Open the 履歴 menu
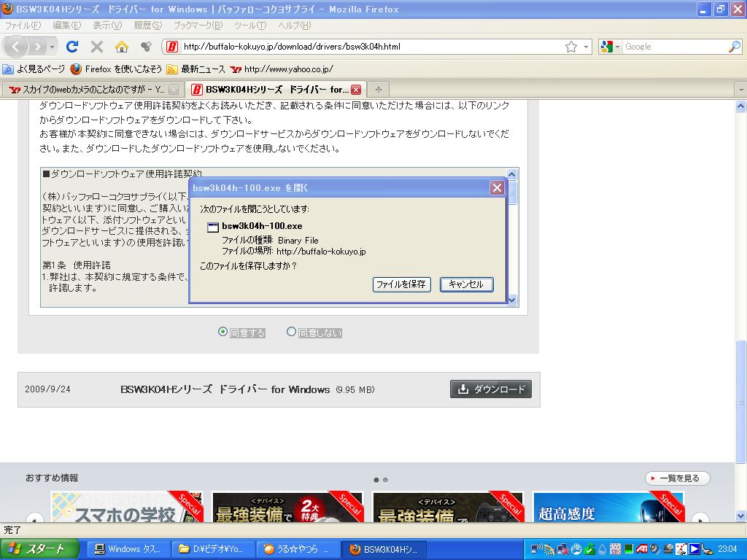 [147, 26]
